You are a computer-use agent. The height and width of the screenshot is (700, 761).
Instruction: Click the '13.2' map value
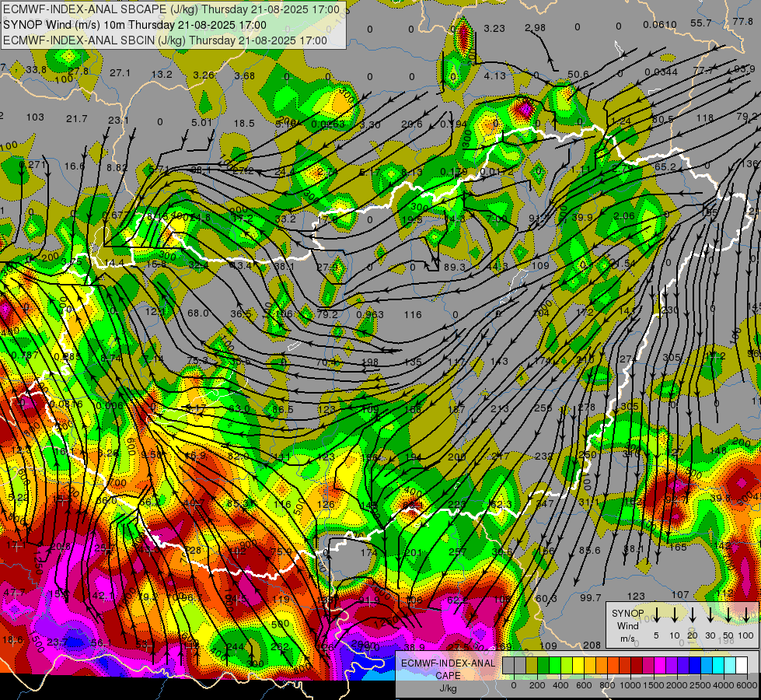pos(162,75)
